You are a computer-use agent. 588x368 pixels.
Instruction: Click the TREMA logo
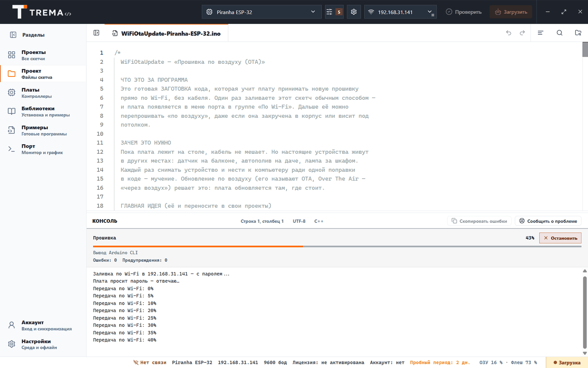click(42, 12)
